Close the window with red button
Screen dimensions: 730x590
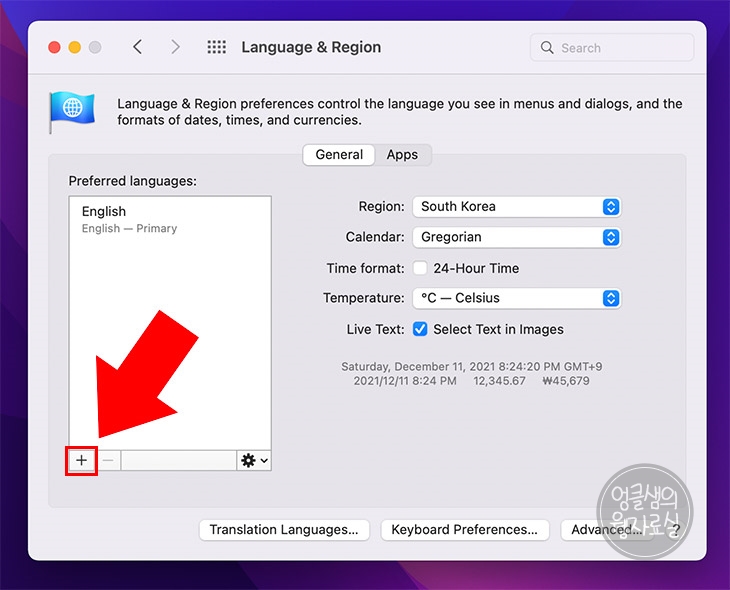[54, 47]
